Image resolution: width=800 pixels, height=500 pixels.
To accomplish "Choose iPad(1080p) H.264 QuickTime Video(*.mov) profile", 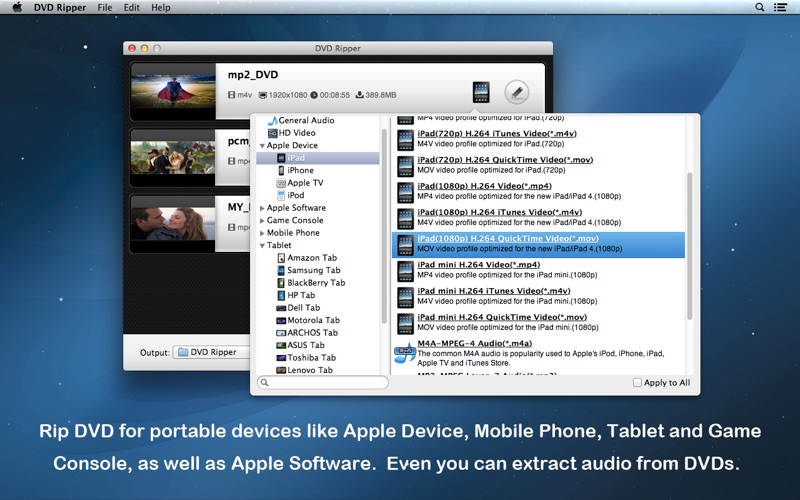I will (538, 244).
